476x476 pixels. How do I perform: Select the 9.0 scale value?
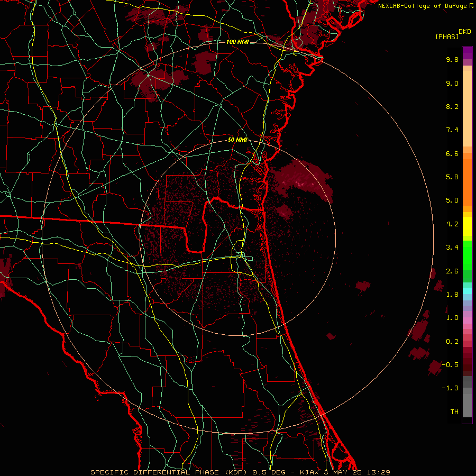point(452,83)
